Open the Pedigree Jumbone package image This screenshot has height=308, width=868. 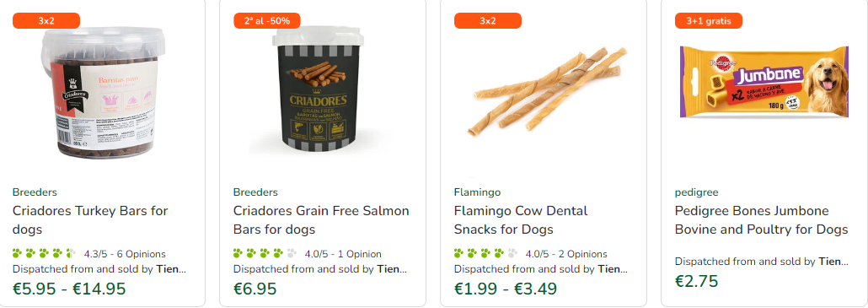point(764,82)
